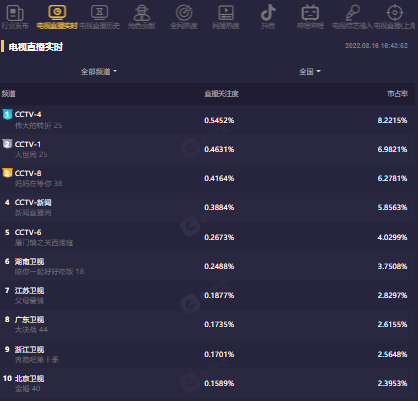The width and height of the screenshot is (418, 401).
Task: Click the 4.0299% market share value
Action: pos(392,237)
